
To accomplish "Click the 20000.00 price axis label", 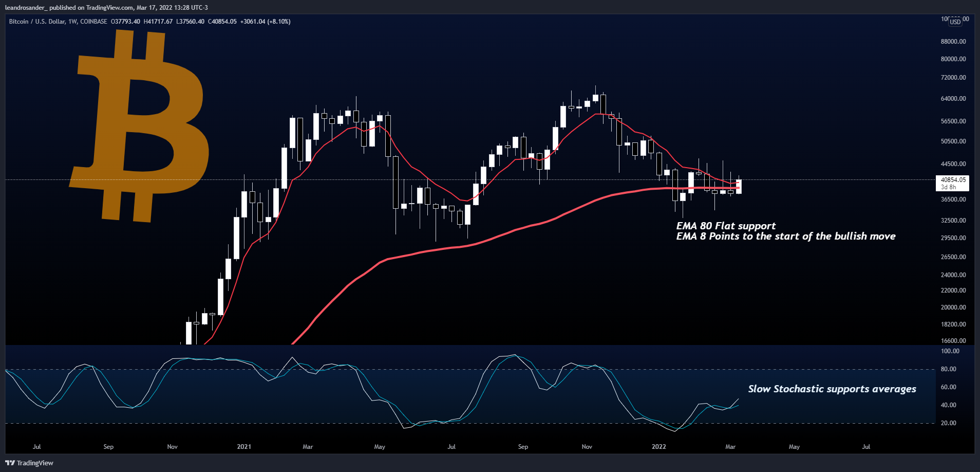I will click(x=953, y=307).
